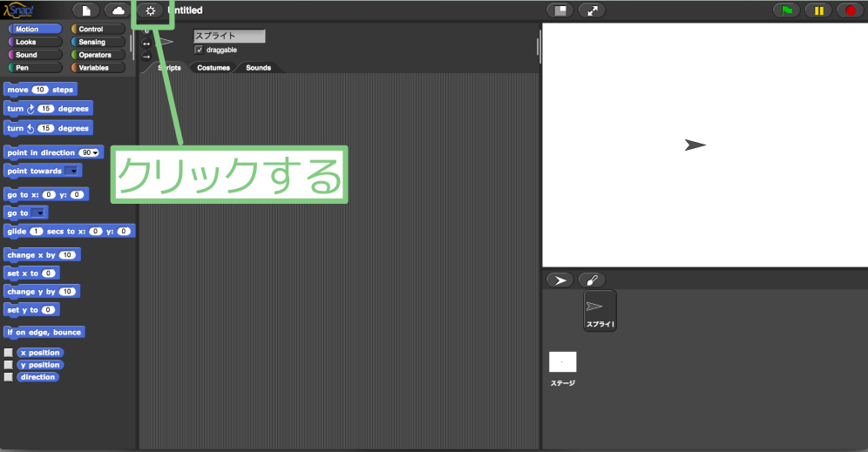
Task: Select the Sensing block category
Action: pyautogui.click(x=98, y=42)
